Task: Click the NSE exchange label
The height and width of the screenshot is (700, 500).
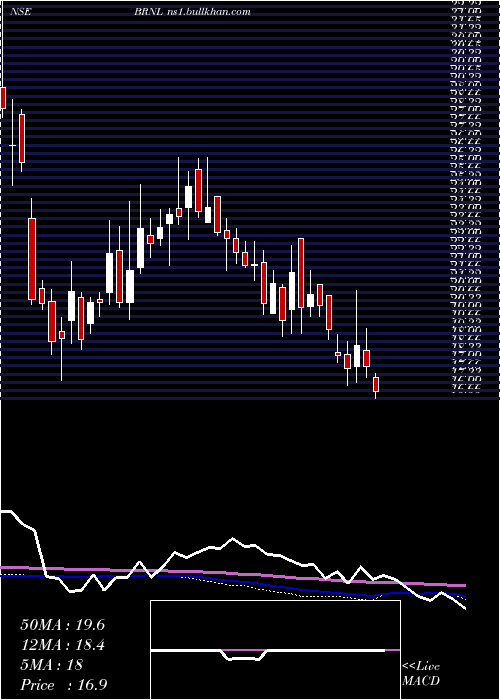Action: tap(22, 12)
